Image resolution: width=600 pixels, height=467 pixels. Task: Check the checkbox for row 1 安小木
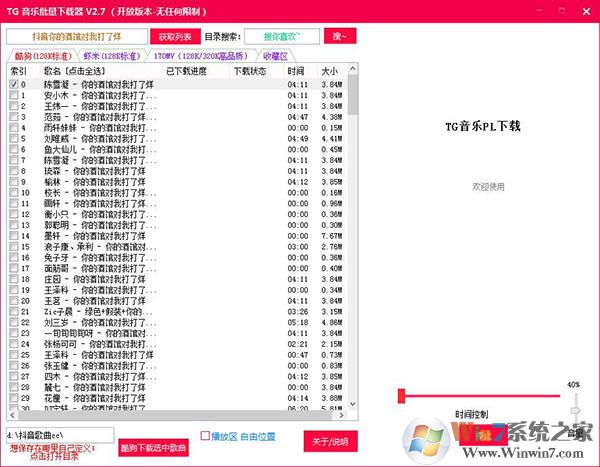click(14, 95)
